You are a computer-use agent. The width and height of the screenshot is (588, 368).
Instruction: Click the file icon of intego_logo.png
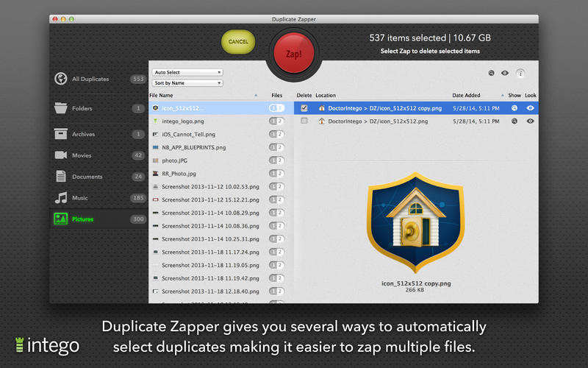coord(155,121)
